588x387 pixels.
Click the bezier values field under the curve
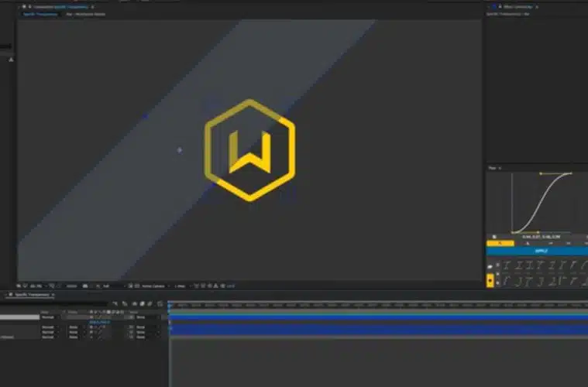540,236
